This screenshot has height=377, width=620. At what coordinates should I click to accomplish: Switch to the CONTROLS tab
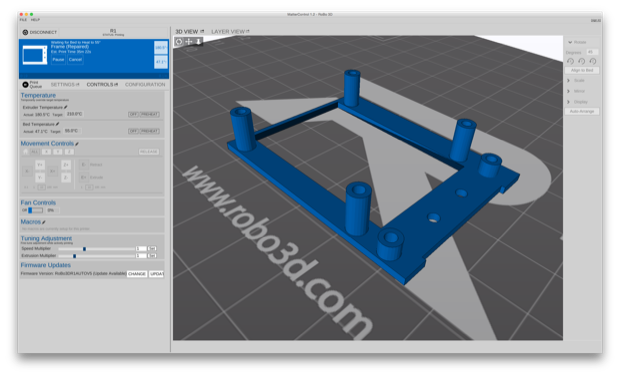click(102, 85)
